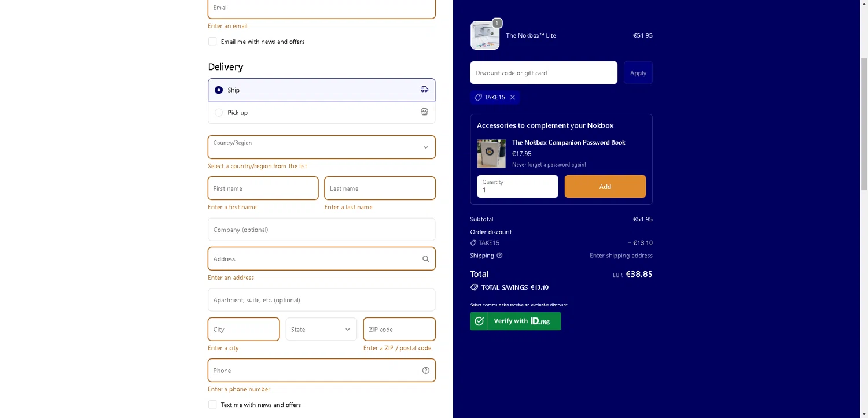
Task: Open the State dropdown
Action: 321,329
